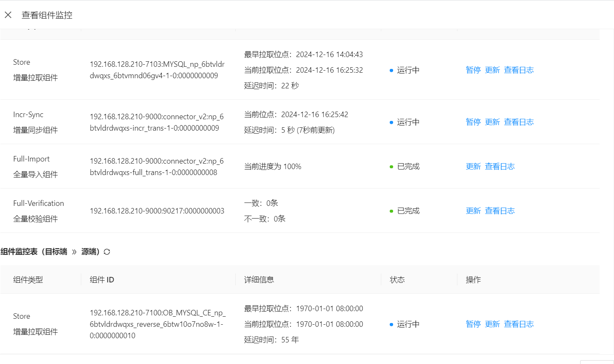Click the Incr-Sync 运行中 status indicator

pos(405,122)
